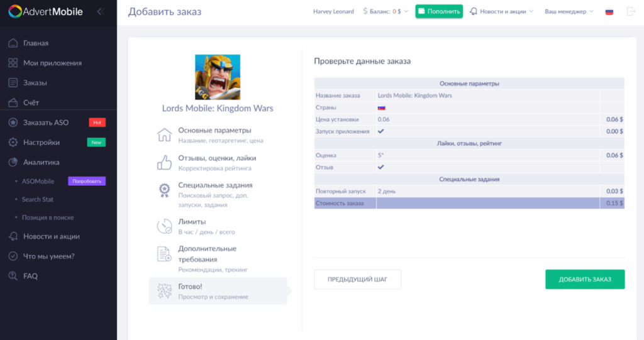644x340 pixels.
Task: Click the Новости и акции bell icon in sidebar
Action: 13,236
